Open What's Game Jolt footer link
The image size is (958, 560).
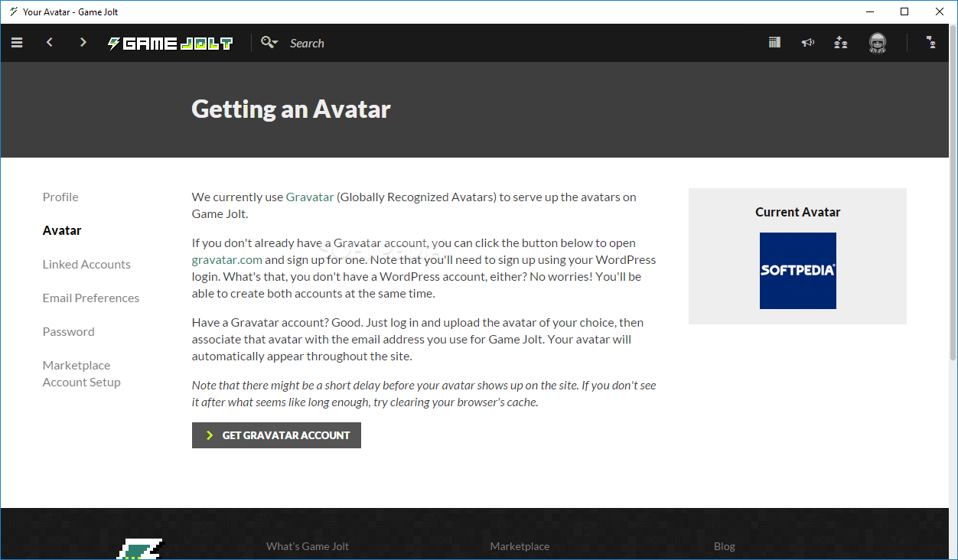point(308,546)
